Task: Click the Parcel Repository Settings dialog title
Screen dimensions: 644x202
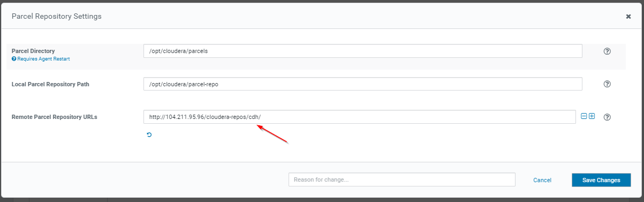Action: pyautogui.click(x=57, y=17)
